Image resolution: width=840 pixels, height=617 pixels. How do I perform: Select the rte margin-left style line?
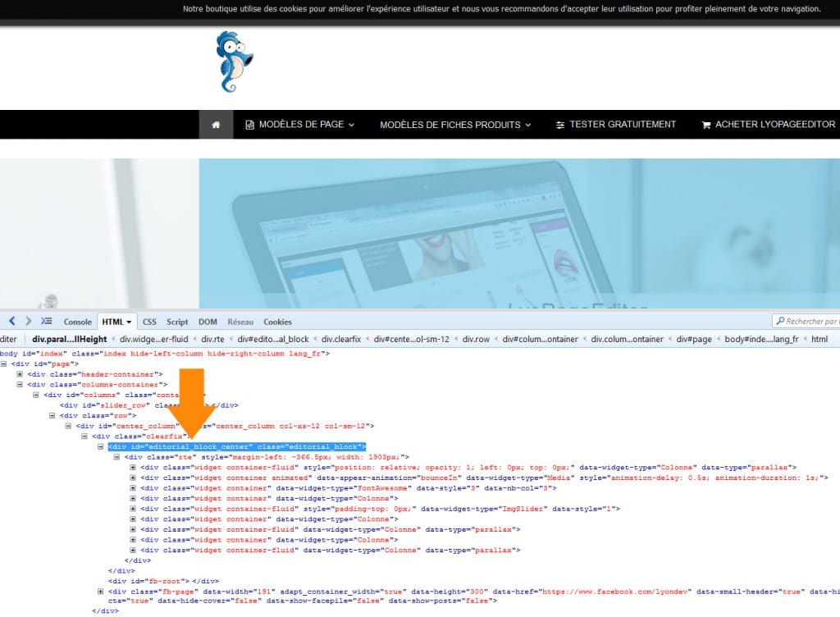267,457
